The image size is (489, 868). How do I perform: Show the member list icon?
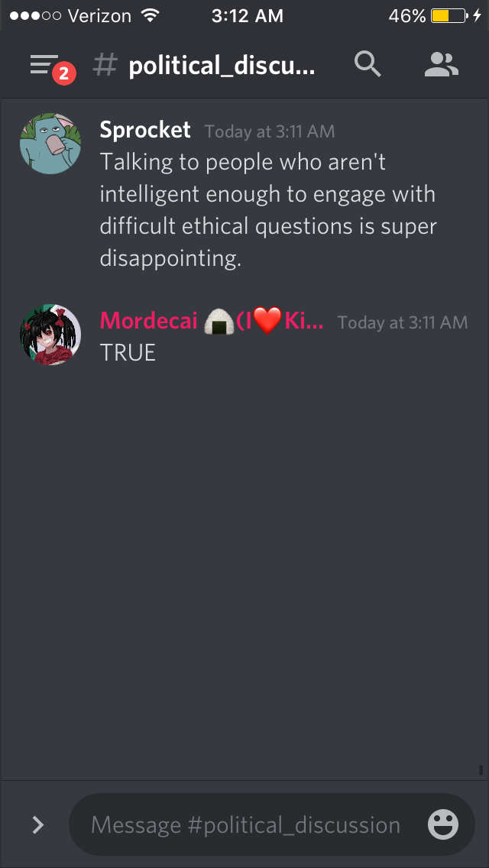coord(442,65)
